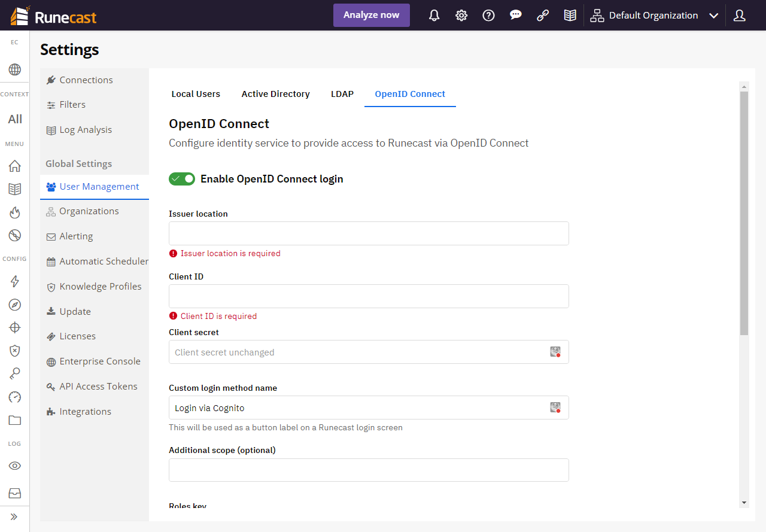Select User Management in settings menu

click(95, 187)
